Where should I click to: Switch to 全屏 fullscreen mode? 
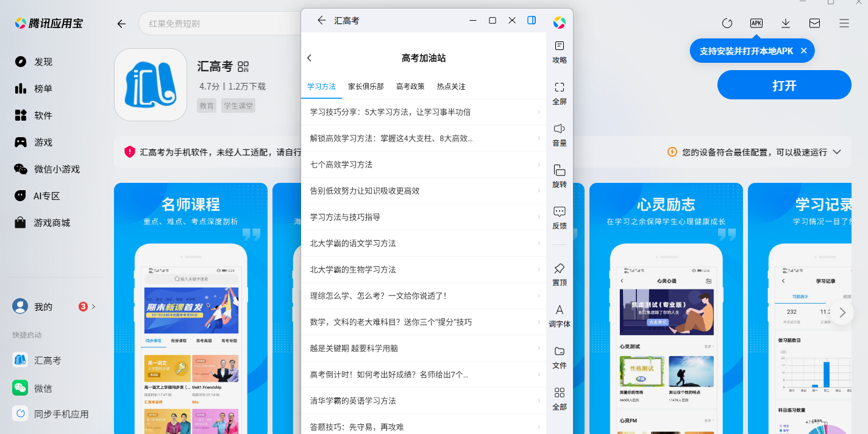pyautogui.click(x=560, y=93)
